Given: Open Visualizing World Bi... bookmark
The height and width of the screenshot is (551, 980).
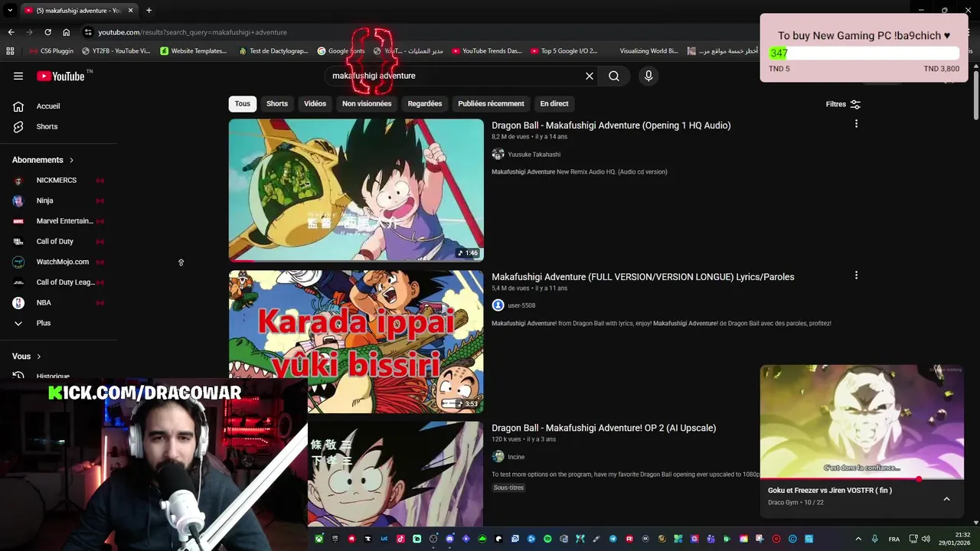Looking at the screenshot, I should (648, 51).
